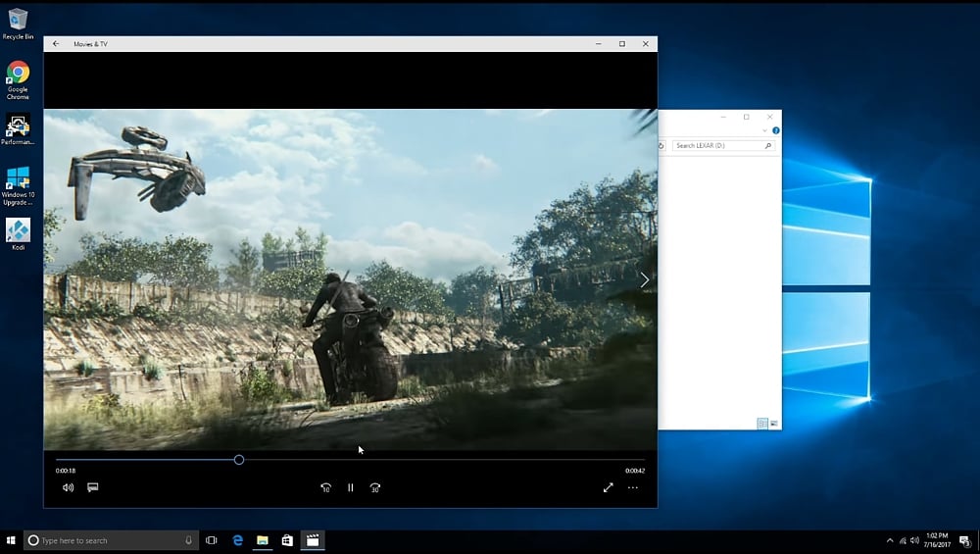Open the system volume tray icon

point(914,540)
